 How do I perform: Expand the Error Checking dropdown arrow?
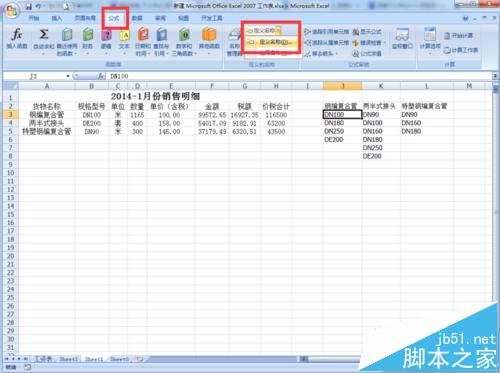(384, 43)
